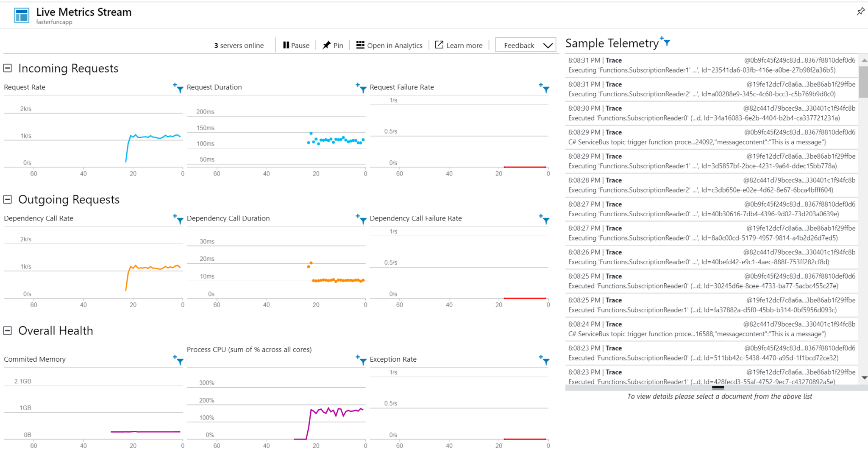Image resolution: width=868 pixels, height=461 pixels.
Task: Pause the live metrics stream
Action: (x=296, y=45)
